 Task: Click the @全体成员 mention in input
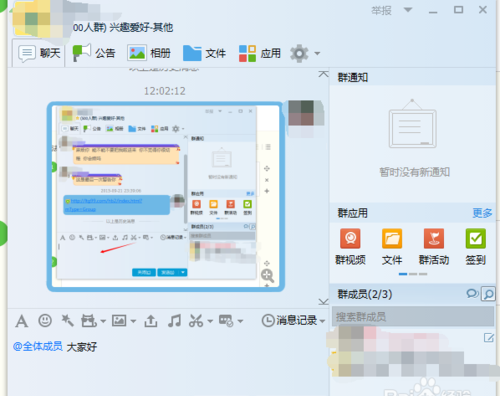(x=38, y=347)
